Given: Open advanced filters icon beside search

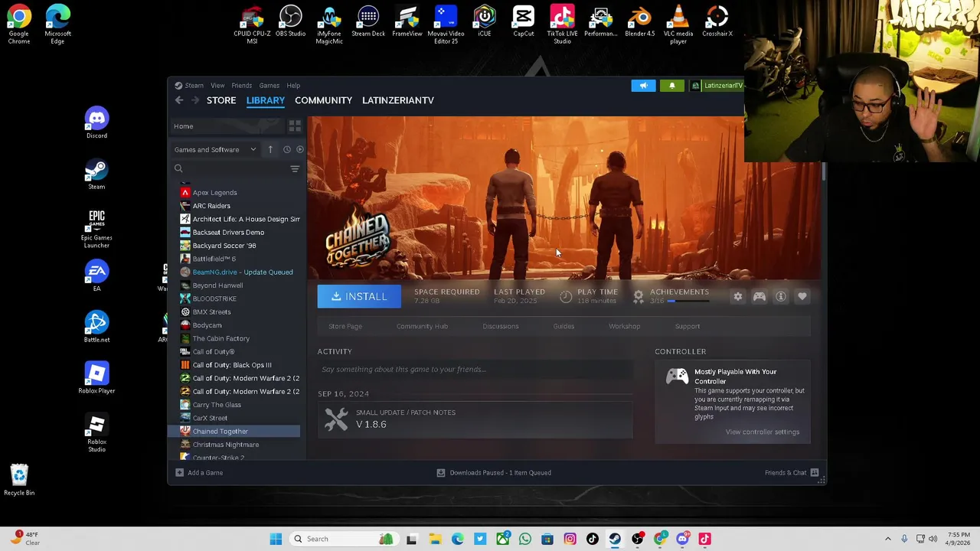Looking at the screenshot, I should click(x=295, y=168).
